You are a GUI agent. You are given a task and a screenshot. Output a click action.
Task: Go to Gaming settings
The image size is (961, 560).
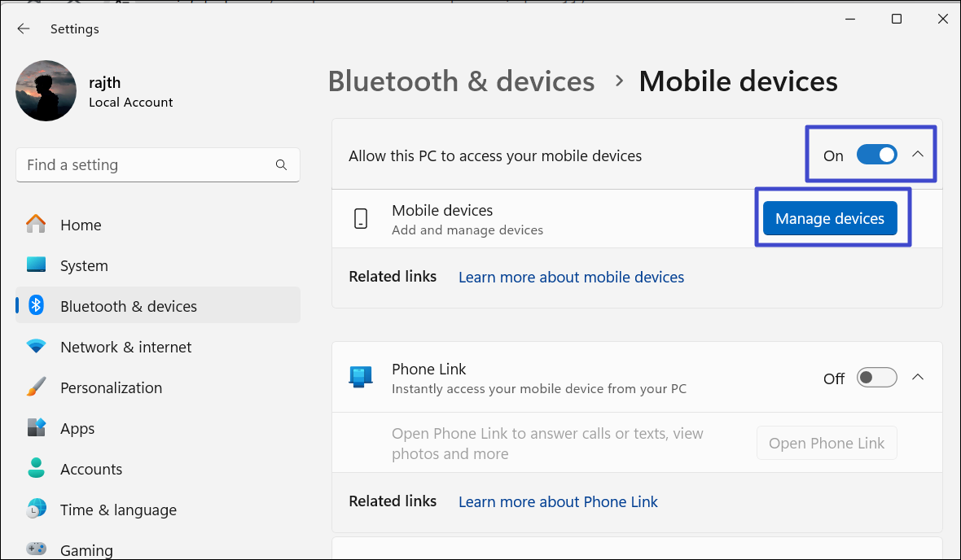click(86, 550)
